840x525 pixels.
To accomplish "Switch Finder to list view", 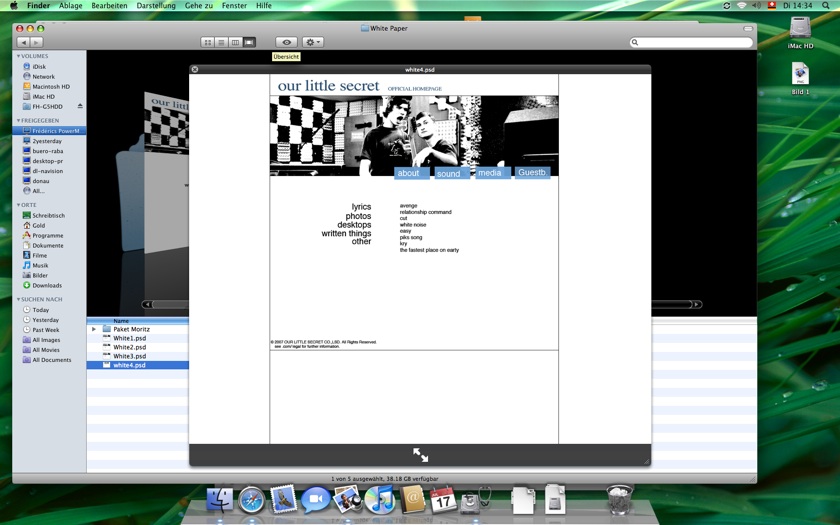I will [221, 42].
